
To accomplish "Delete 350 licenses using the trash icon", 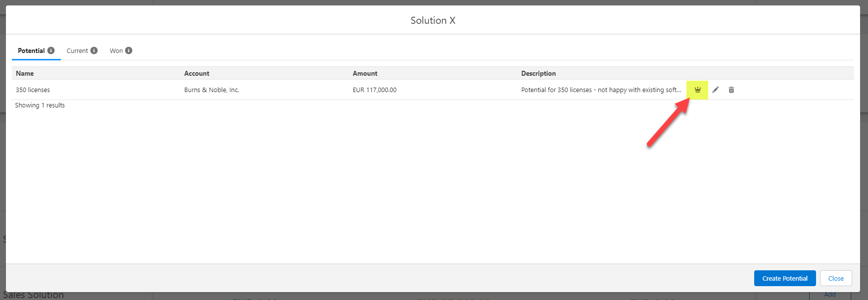I will [731, 90].
